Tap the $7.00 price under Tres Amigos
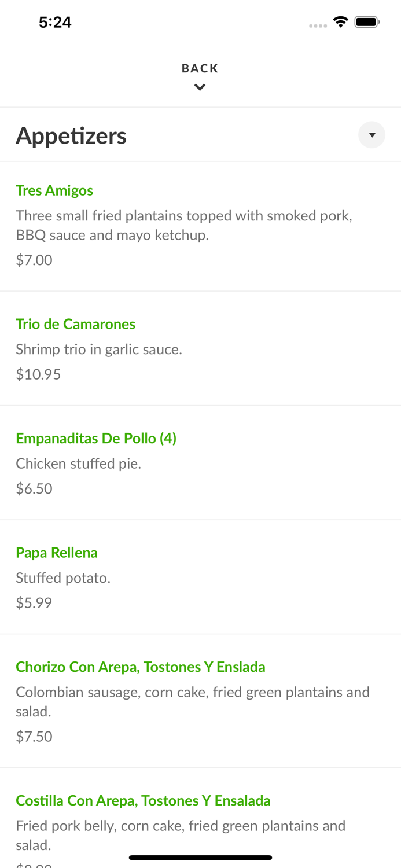401x868 pixels. [34, 260]
